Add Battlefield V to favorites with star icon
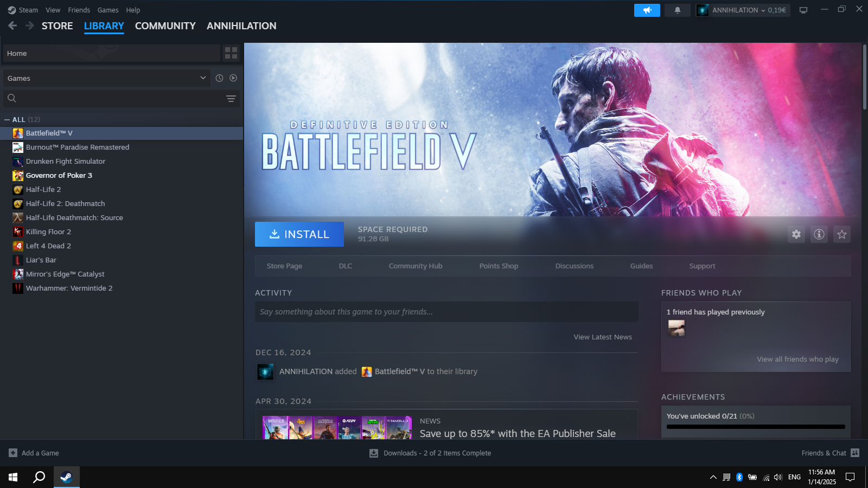This screenshot has height=488, width=868. click(841, 234)
